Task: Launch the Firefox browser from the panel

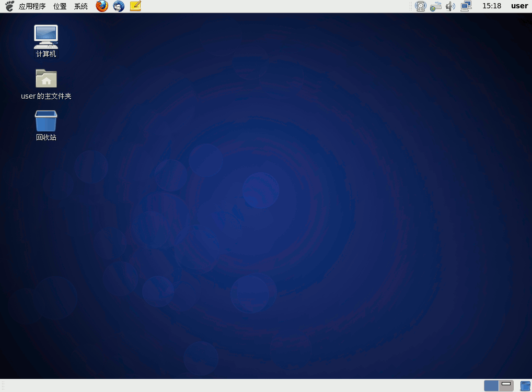Action: (102, 6)
